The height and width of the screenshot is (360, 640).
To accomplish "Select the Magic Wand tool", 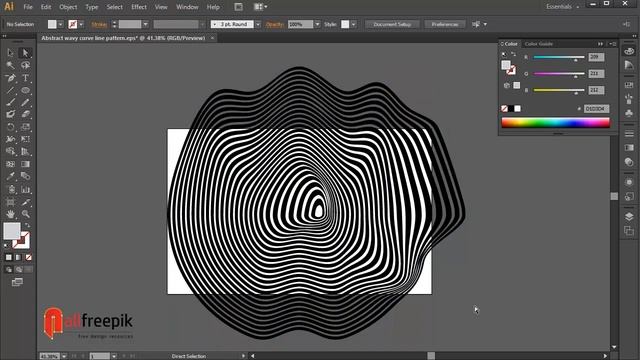I will (11, 65).
